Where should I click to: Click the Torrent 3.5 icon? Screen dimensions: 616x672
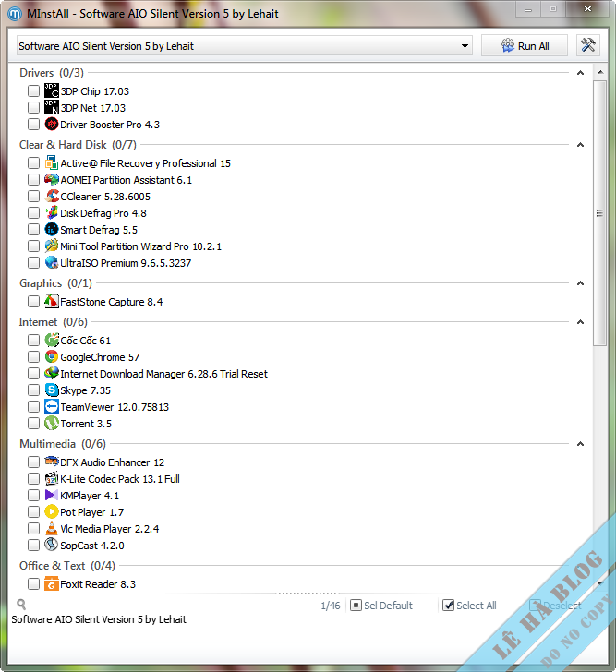click(52, 424)
